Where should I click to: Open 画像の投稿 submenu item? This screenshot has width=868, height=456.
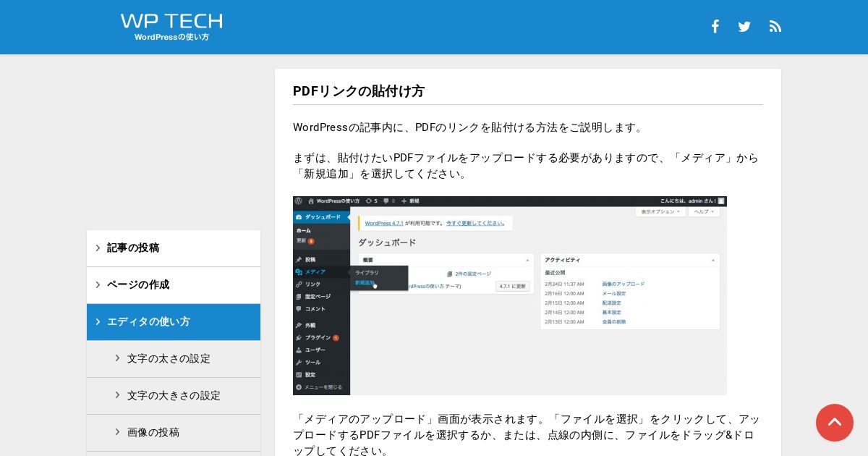pyautogui.click(x=174, y=433)
